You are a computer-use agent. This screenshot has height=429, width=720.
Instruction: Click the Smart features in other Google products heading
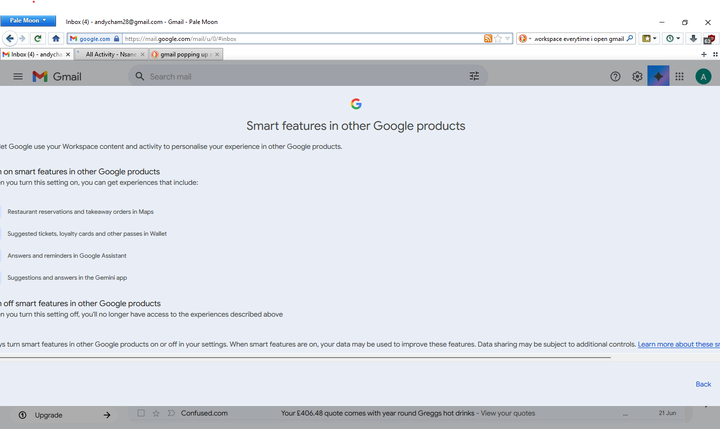pyautogui.click(x=356, y=126)
